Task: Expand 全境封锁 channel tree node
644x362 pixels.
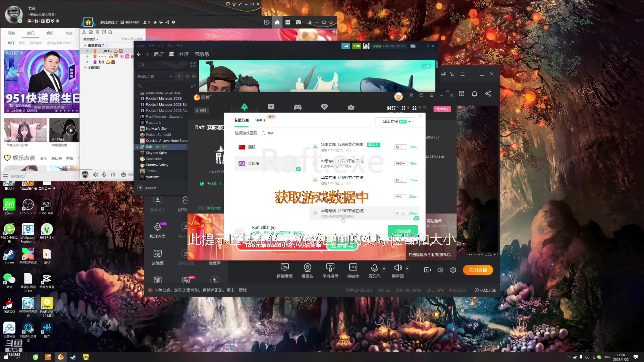Action: pyautogui.click(x=85, y=68)
